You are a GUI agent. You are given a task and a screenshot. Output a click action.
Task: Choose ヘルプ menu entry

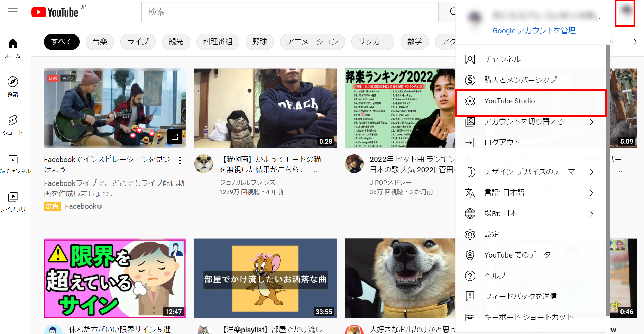tap(531, 276)
